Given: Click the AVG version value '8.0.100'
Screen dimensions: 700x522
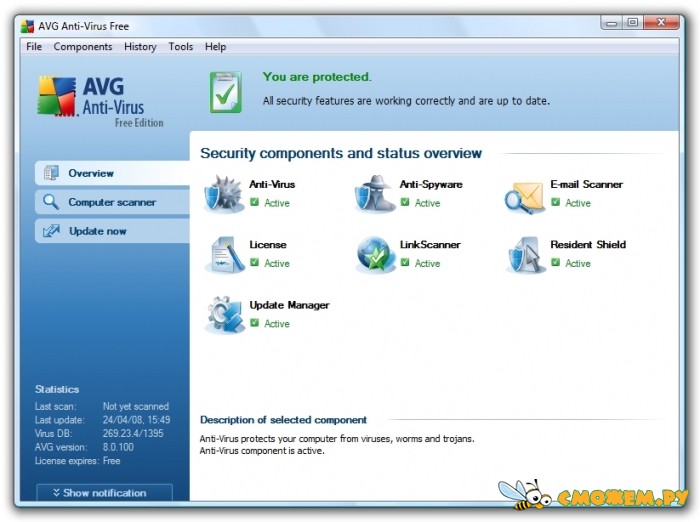Looking at the screenshot, I should coord(118,447).
